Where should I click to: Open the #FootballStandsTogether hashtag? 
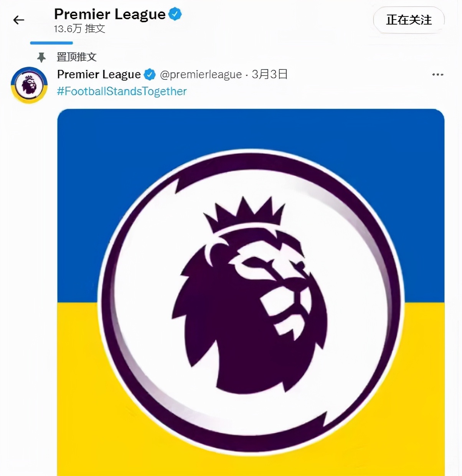point(122,91)
